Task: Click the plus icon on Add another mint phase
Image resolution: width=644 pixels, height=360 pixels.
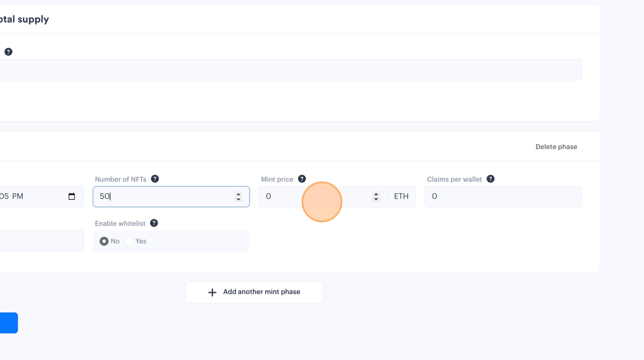Action: pyautogui.click(x=212, y=292)
